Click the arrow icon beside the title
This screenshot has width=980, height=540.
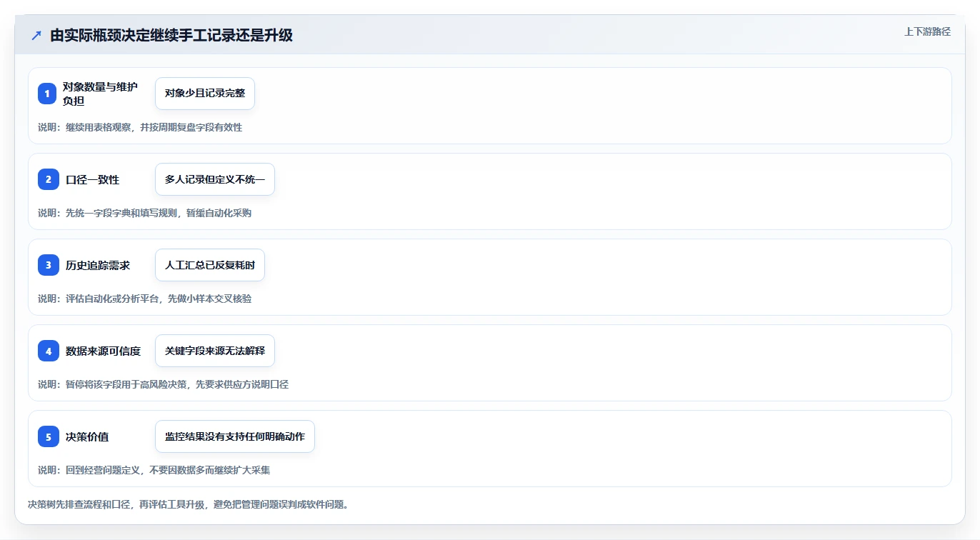point(36,36)
